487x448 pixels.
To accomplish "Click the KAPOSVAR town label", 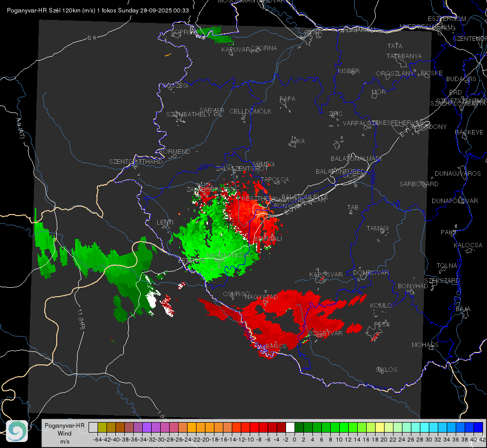I will (326, 275).
